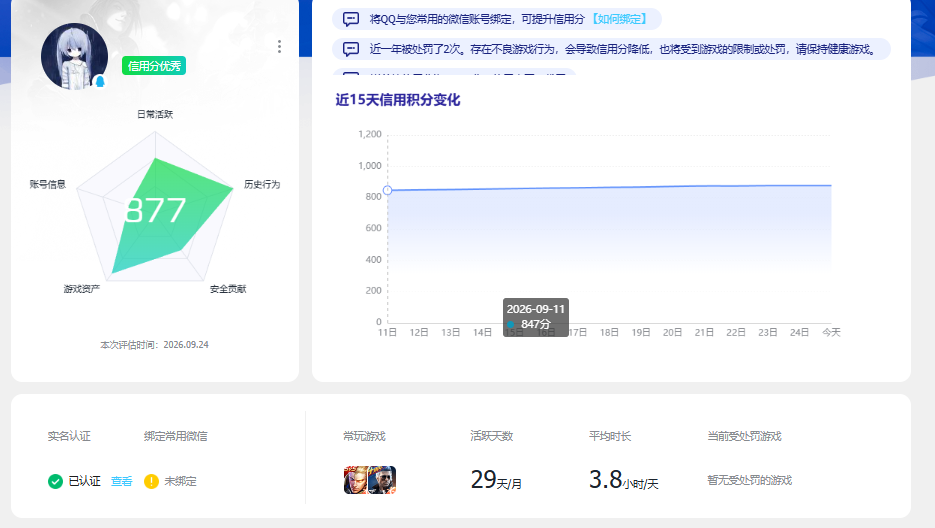The image size is (935, 528).
Task: Click the QQ penguin badge on avatar
Action: tap(100, 82)
